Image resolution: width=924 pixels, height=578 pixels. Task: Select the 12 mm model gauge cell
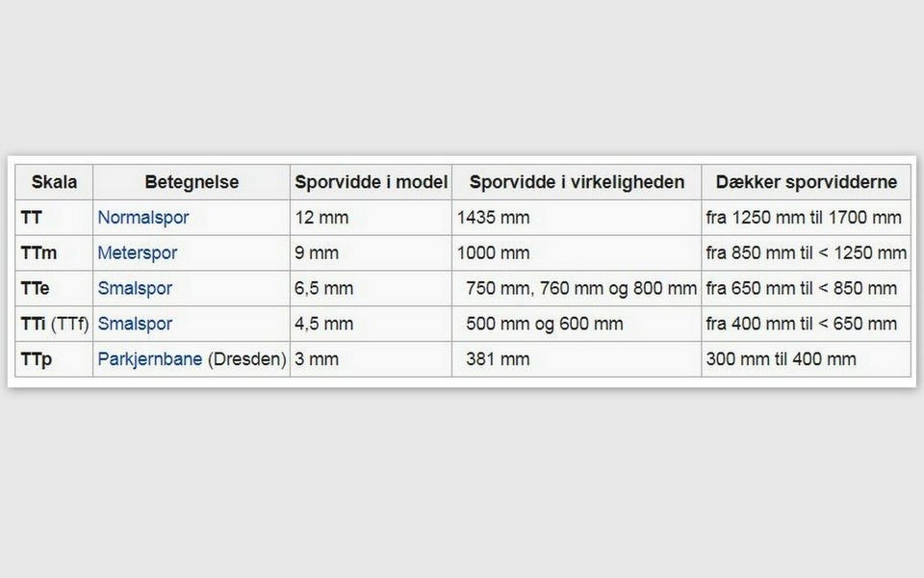pos(321,218)
